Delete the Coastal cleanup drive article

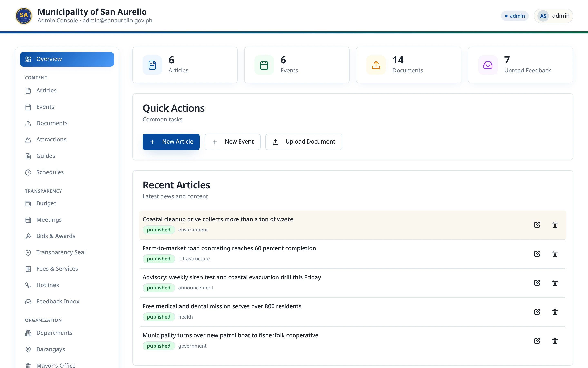pyautogui.click(x=555, y=225)
